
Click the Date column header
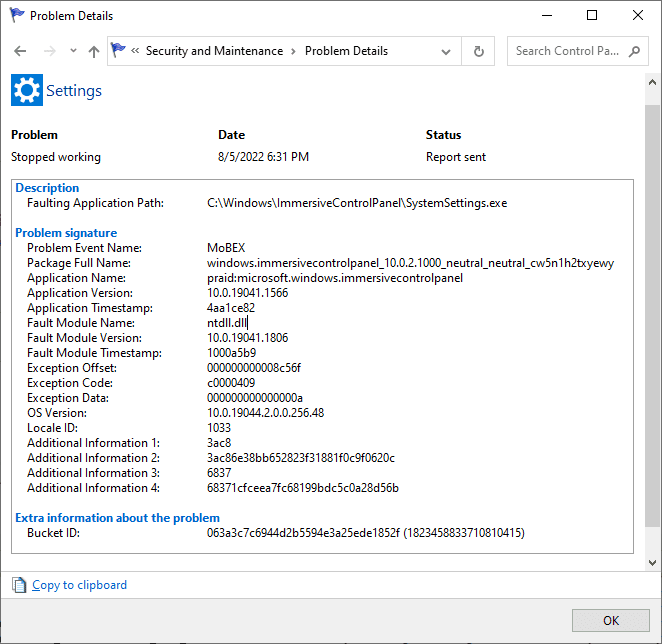pos(231,135)
